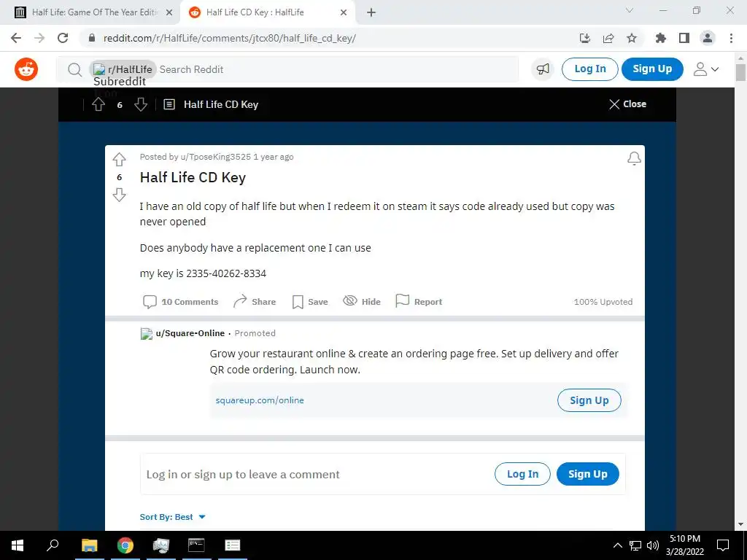Bookmark this page with the star icon
The height and width of the screenshot is (560, 747).
click(632, 38)
